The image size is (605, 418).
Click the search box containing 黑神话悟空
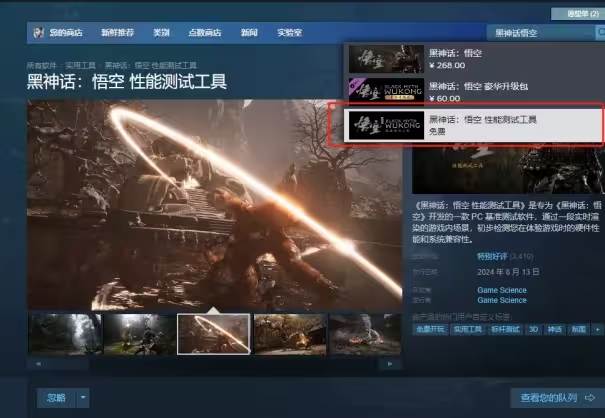click(x=541, y=33)
